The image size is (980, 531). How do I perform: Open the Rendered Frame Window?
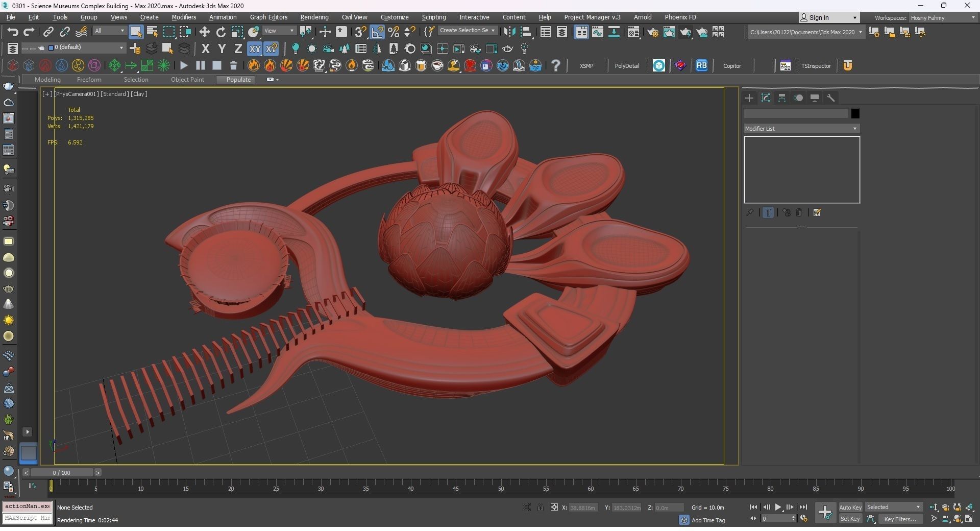point(669,32)
